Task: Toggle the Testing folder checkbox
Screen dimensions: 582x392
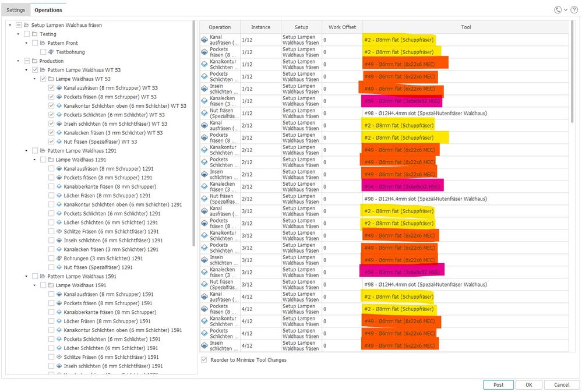Action: (x=27, y=34)
